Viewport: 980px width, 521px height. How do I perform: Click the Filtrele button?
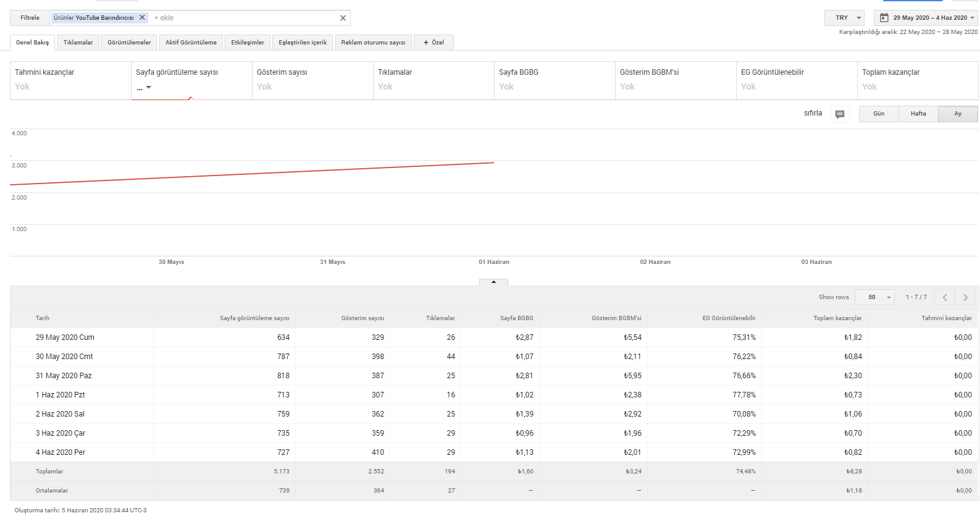point(30,18)
